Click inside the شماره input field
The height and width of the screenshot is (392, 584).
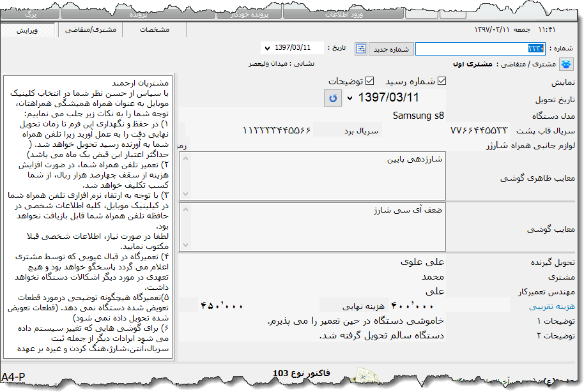479,49
